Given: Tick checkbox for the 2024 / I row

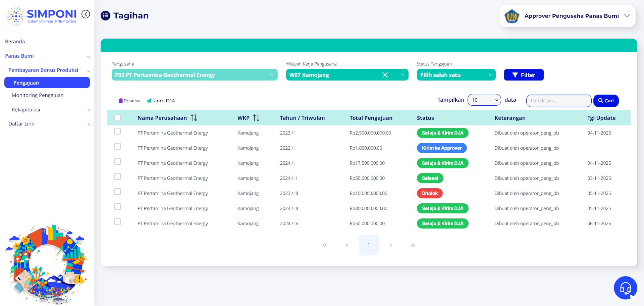Looking at the screenshot, I should [x=117, y=161].
